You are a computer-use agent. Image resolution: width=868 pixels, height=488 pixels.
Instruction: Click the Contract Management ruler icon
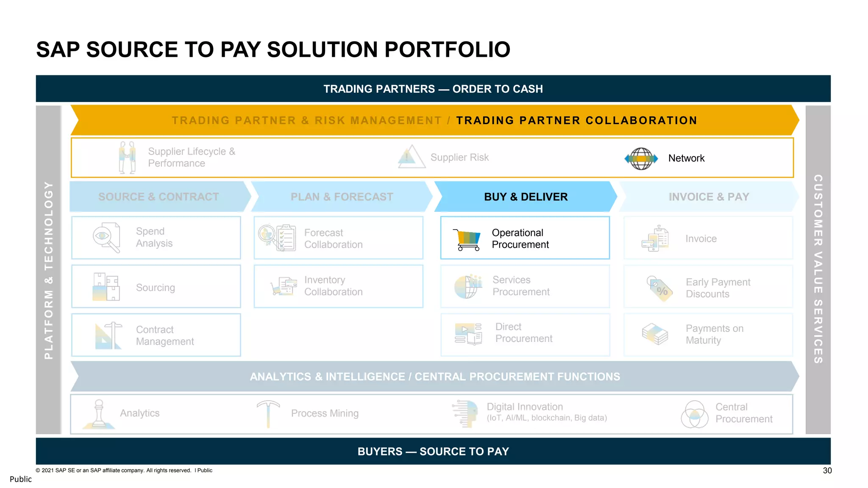point(108,335)
